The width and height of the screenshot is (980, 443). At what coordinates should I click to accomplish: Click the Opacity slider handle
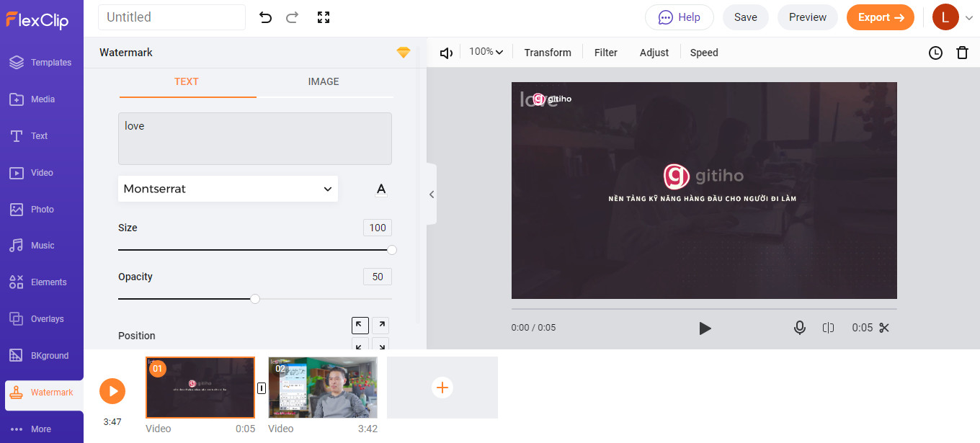click(x=255, y=299)
